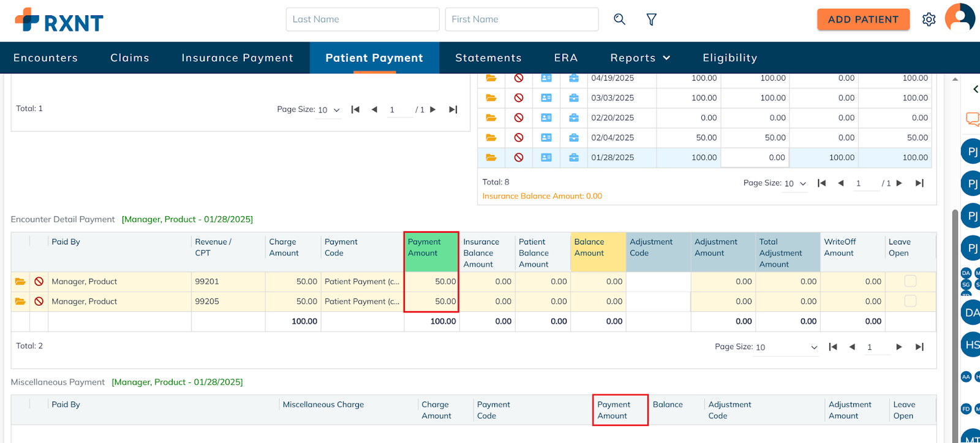Open the chat bubble icon in sidebar
This screenshot has width=980, height=443.
972,118
